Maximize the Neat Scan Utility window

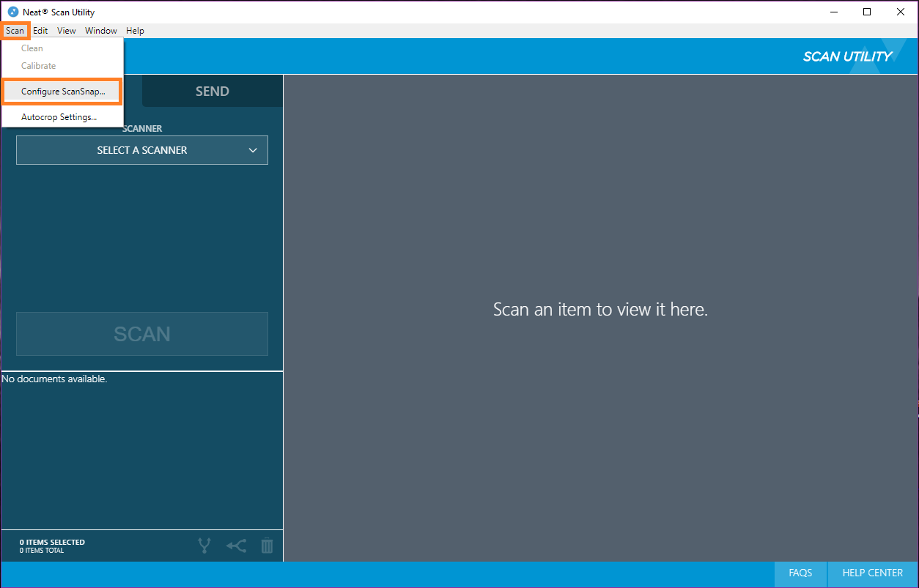868,12
